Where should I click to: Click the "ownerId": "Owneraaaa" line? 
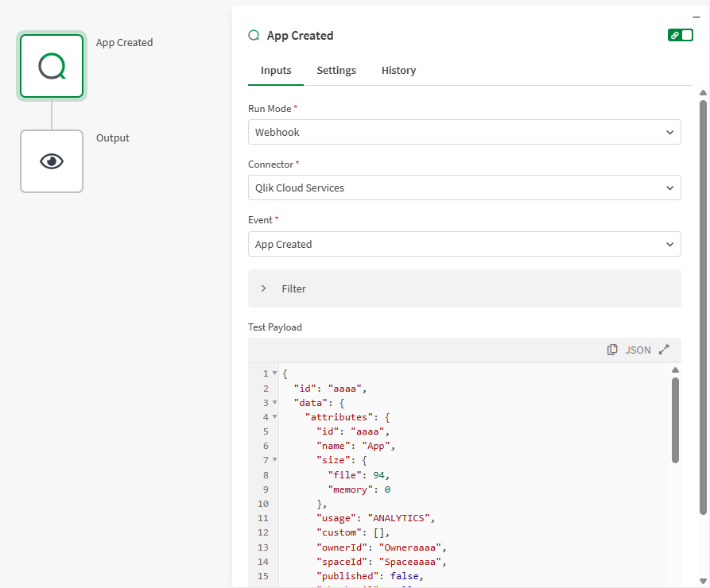pos(382,547)
